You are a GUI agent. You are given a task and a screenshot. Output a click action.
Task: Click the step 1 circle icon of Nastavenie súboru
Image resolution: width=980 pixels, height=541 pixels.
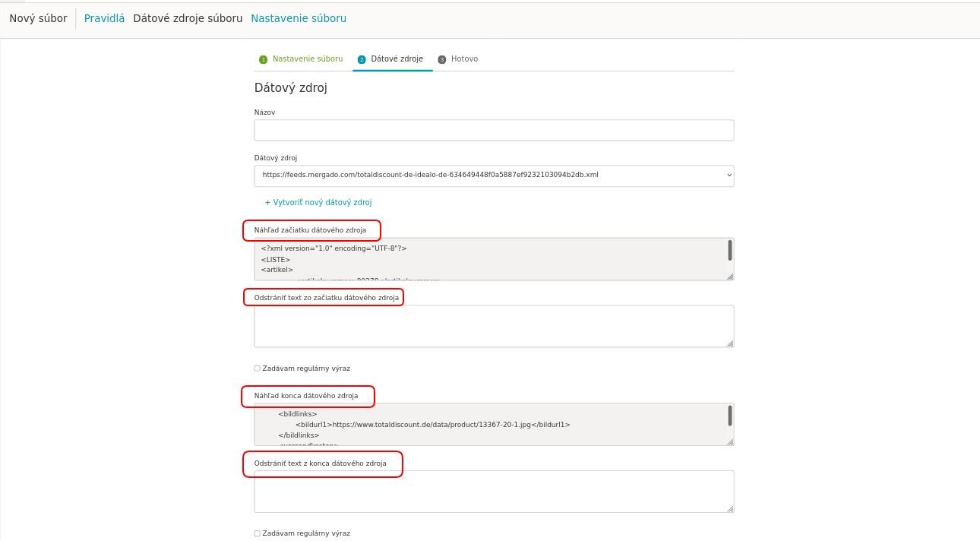[x=263, y=59]
